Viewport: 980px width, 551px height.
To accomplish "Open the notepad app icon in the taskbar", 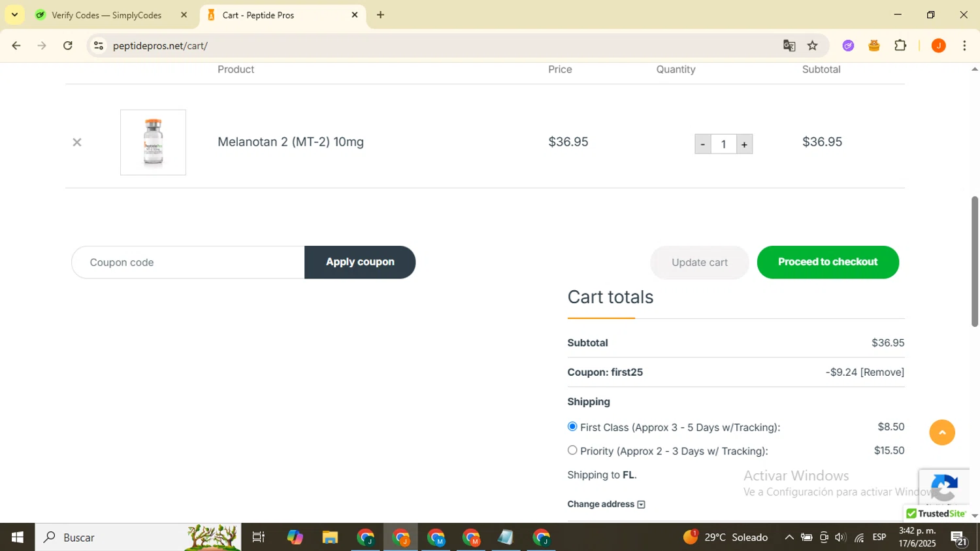I will (x=506, y=537).
